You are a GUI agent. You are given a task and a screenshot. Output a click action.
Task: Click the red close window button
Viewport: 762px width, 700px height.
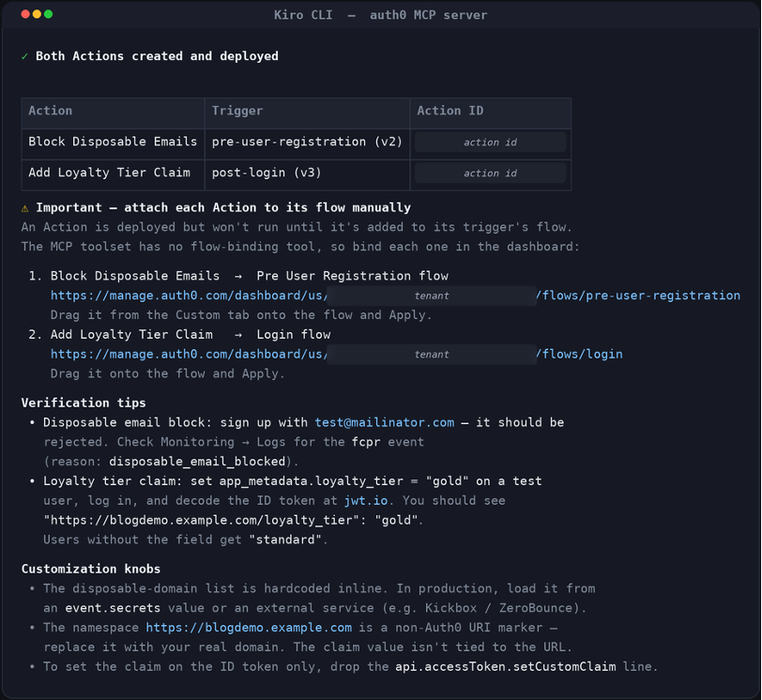25,14
